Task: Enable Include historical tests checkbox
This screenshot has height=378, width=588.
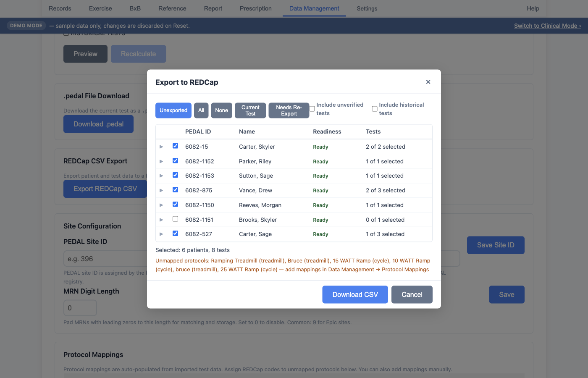Action: 375,109
